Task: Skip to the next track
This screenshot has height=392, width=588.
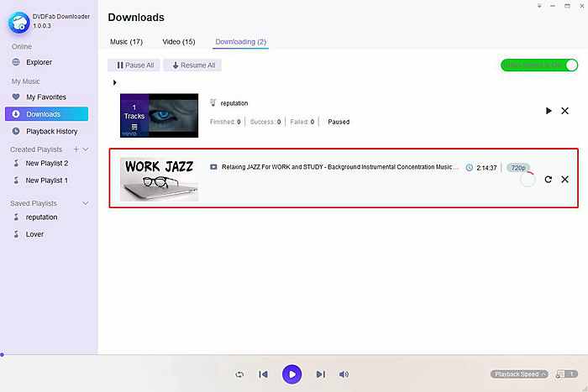Action: click(x=320, y=374)
